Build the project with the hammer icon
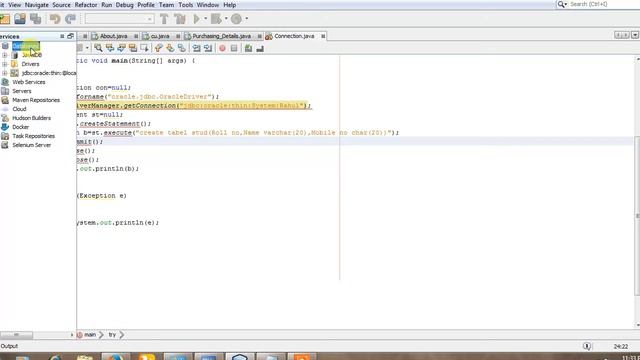 click(164, 19)
